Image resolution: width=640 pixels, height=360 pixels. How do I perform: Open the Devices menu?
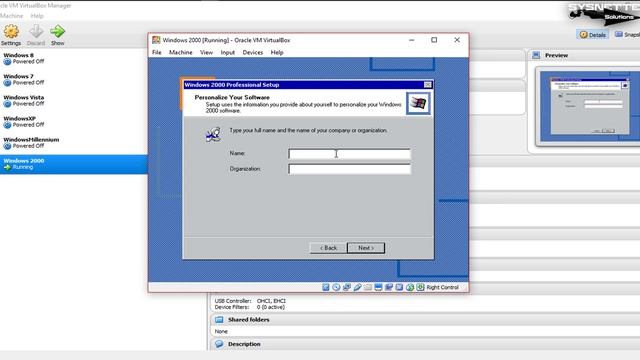click(x=253, y=53)
